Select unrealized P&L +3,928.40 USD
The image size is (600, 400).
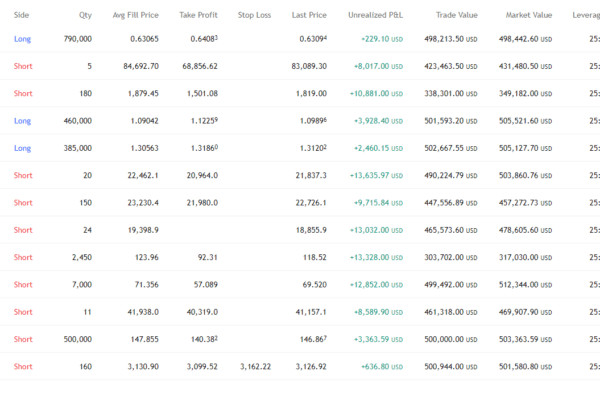[x=378, y=121]
